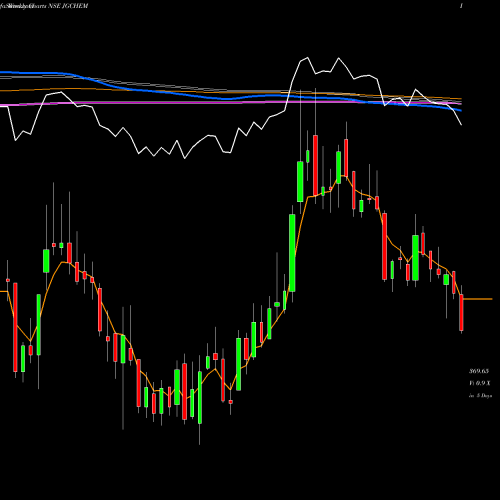
Task: Click the lowest-wick green candlestick at the chart bottom
Action: (x=200, y=397)
